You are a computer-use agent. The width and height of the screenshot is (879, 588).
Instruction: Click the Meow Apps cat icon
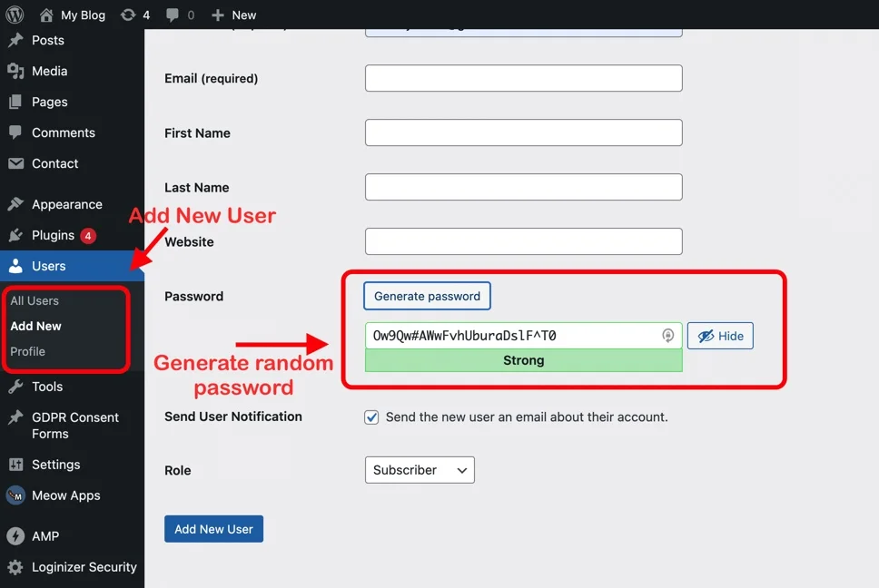[15, 495]
